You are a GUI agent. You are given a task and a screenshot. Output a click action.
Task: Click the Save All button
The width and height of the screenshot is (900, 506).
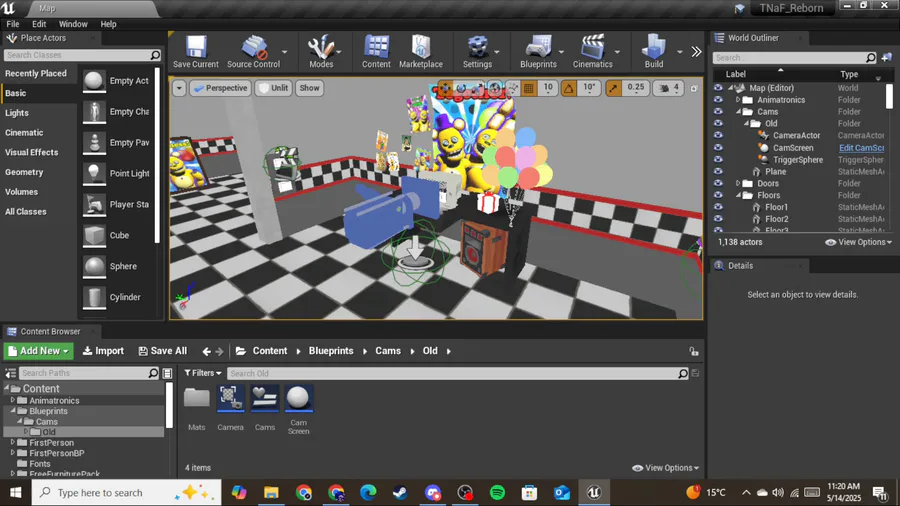[162, 351]
